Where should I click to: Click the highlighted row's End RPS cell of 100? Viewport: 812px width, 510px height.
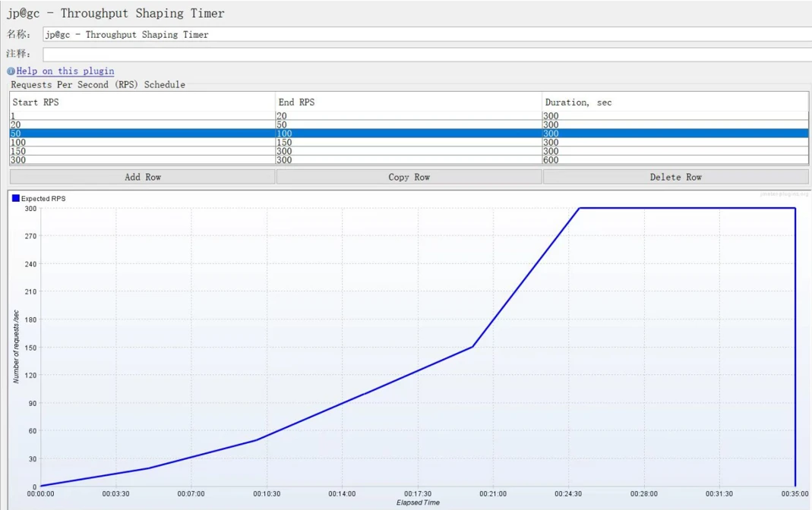[409, 134]
